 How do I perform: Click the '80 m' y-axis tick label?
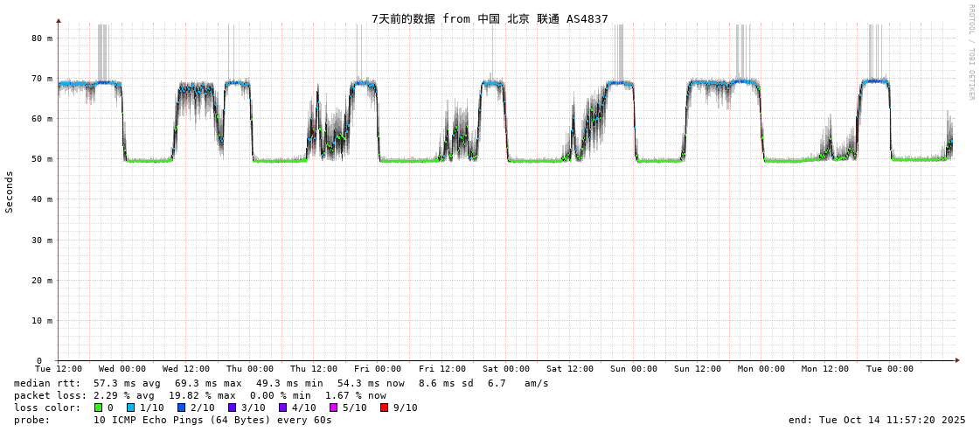coord(42,38)
